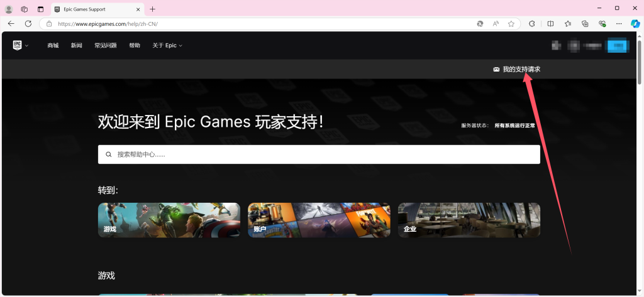The image size is (644, 297).
Task: Expand the chevron beside the Epic logo
Action: click(26, 46)
